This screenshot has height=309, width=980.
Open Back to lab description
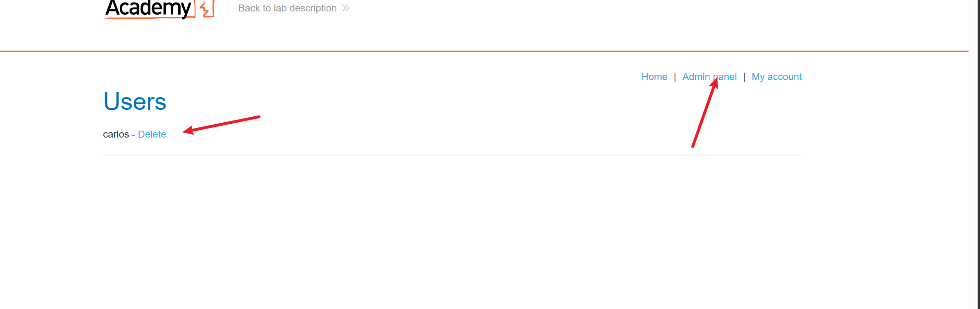(x=287, y=8)
